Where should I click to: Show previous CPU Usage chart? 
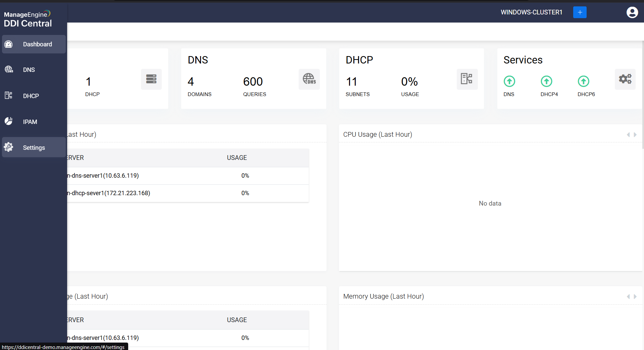coord(628,135)
